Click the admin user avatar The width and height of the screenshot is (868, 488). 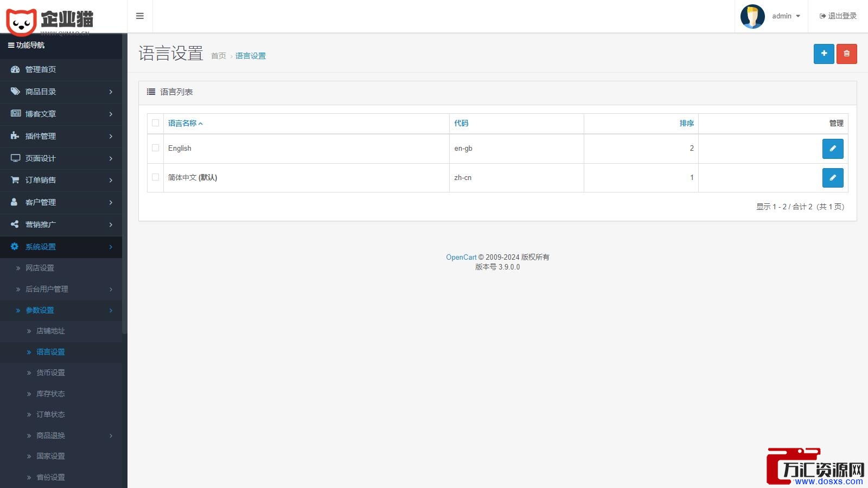coord(752,16)
